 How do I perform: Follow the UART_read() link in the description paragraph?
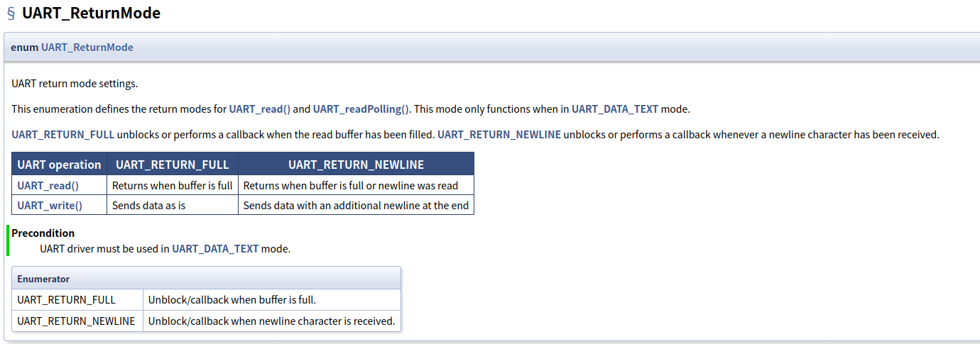[x=259, y=109]
